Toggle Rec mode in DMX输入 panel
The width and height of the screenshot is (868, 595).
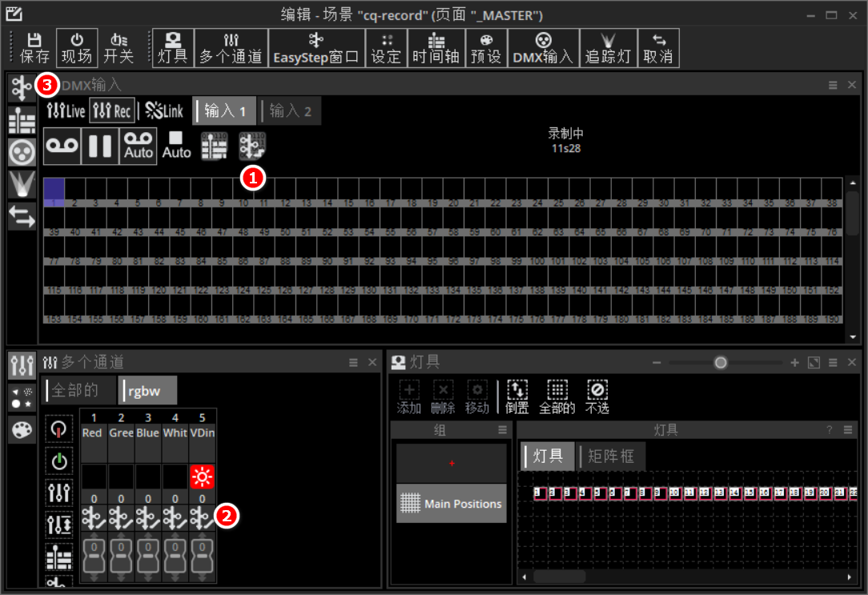coord(111,111)
